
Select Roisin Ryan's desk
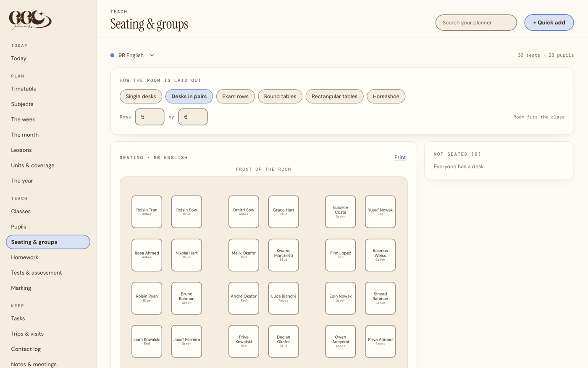coord(147,298)
